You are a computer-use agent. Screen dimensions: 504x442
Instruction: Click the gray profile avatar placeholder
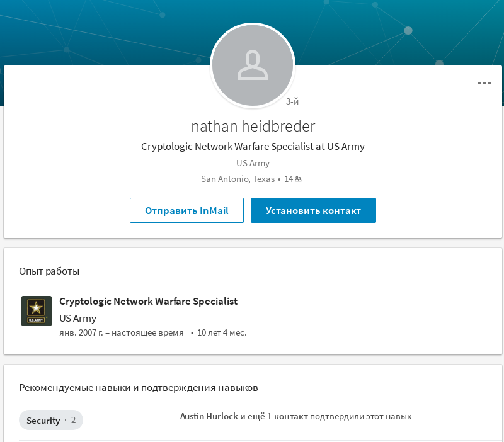point(253,65)
